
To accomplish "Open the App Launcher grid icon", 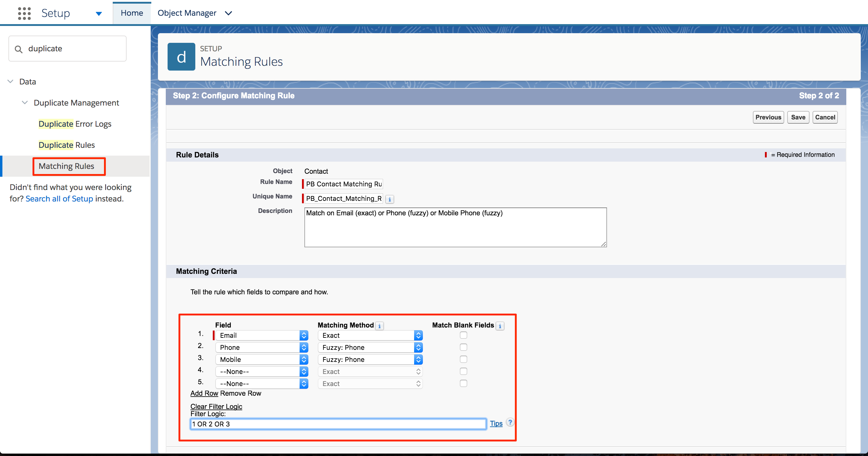I will click(24, 13).
